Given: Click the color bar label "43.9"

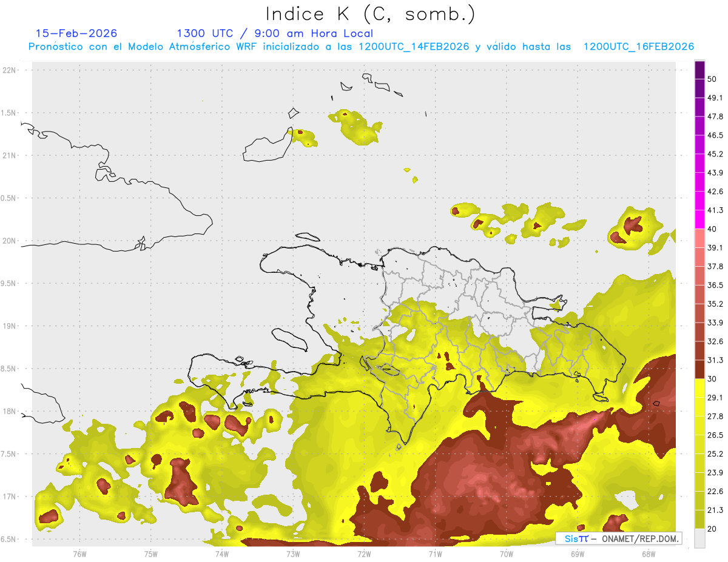Looking at the screenshot, I should tap(715, 173).
